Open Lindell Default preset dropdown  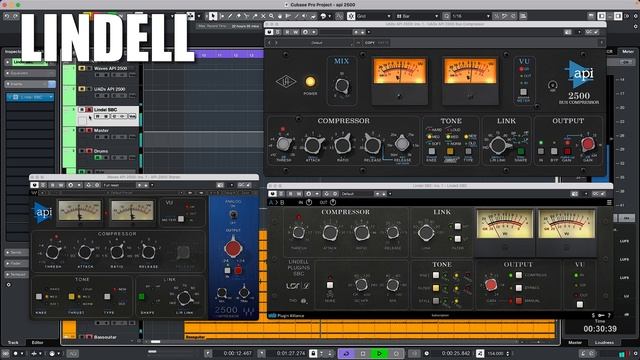[x=357, y=193]
